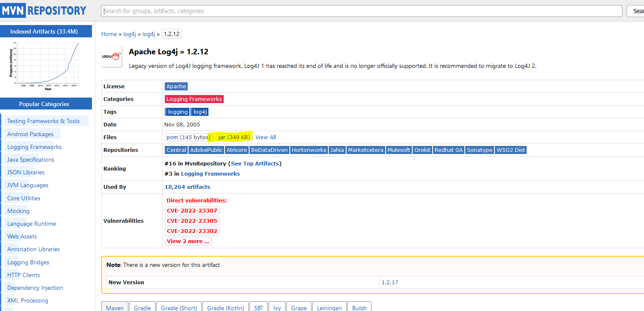Open the indexed artifacts growth chart
This screenshot has height=311, width=644.
coord(44,65)
